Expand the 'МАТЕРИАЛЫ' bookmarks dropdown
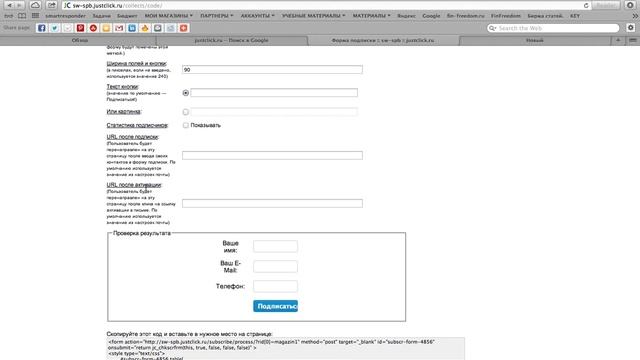The width and height of the screenshot is (640, 360). click(371, 16)
